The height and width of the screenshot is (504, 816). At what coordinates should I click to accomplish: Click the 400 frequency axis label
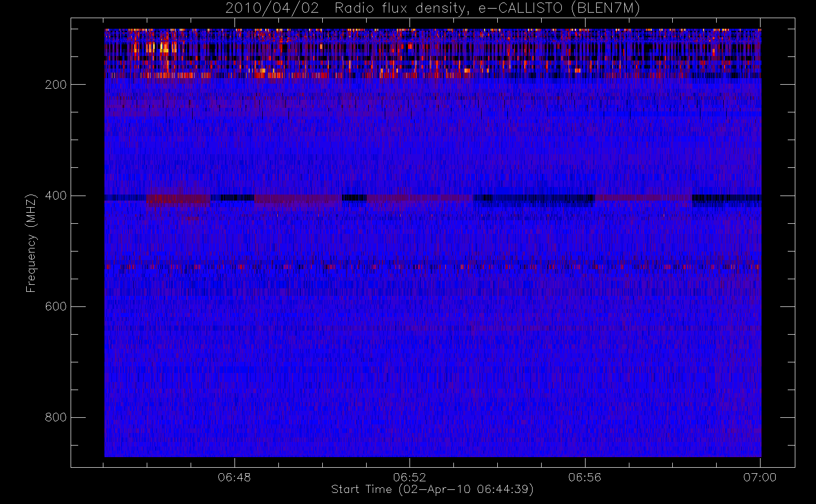click(x=55, y=196)
